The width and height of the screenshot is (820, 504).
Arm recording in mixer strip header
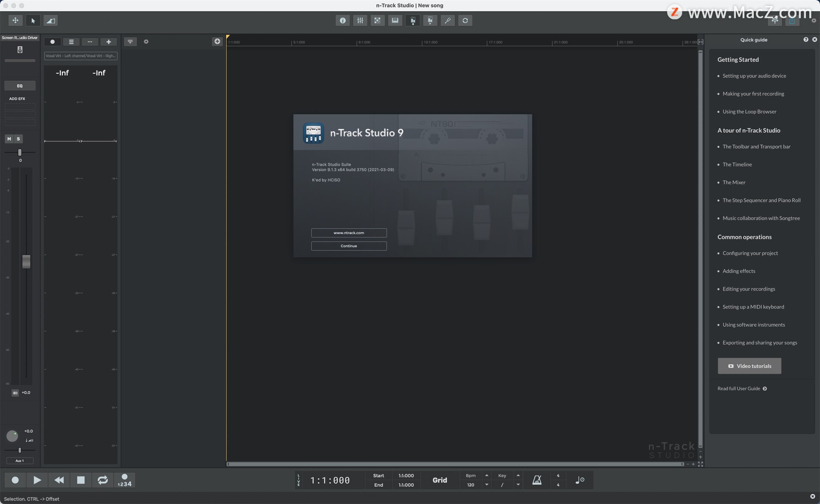(x=53, y=42)
